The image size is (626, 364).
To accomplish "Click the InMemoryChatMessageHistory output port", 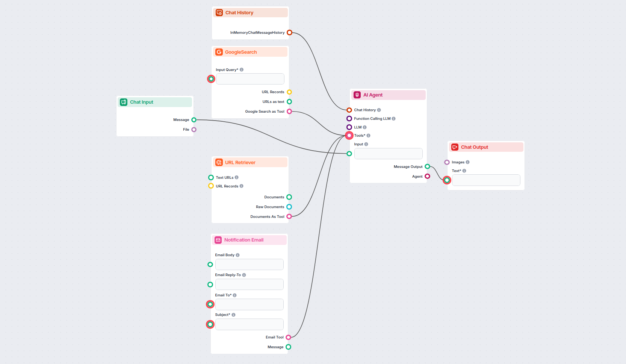I will point(289,32).
